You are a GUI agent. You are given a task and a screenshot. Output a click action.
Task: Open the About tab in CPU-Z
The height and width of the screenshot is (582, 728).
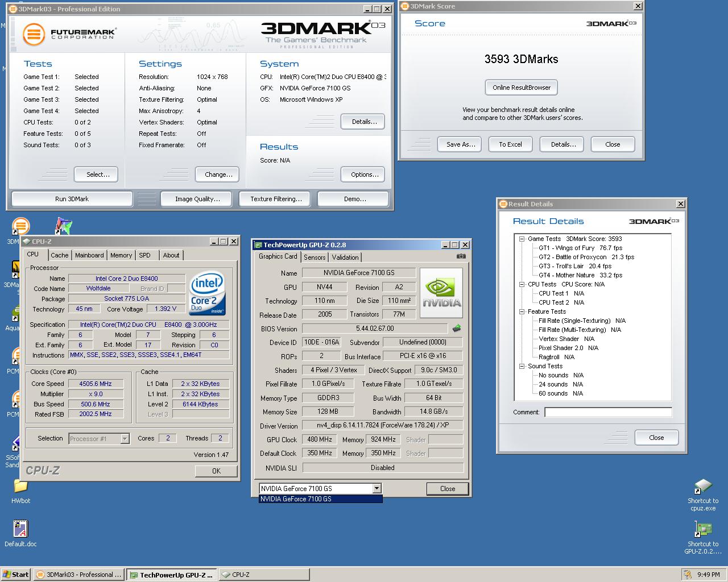coord(171,255)
